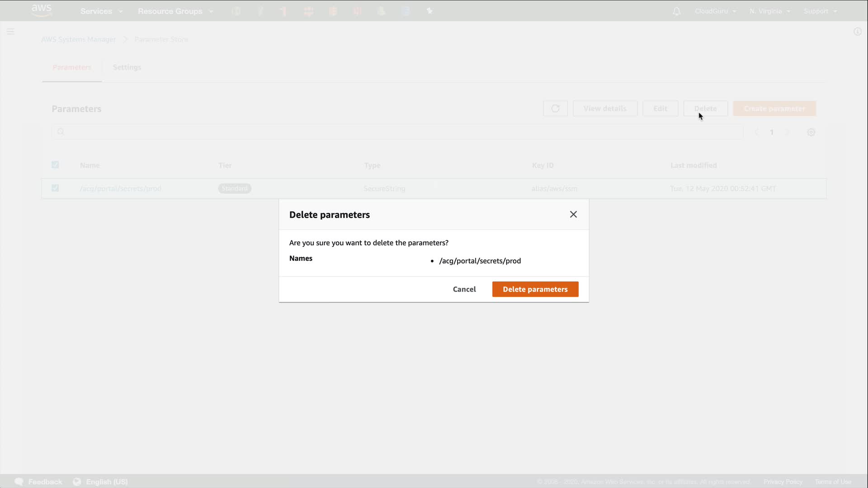Open the N. Virginia region dropdown
Viewport: 868px width, 488px height.
pyautogui.click(x=769, y=11)
